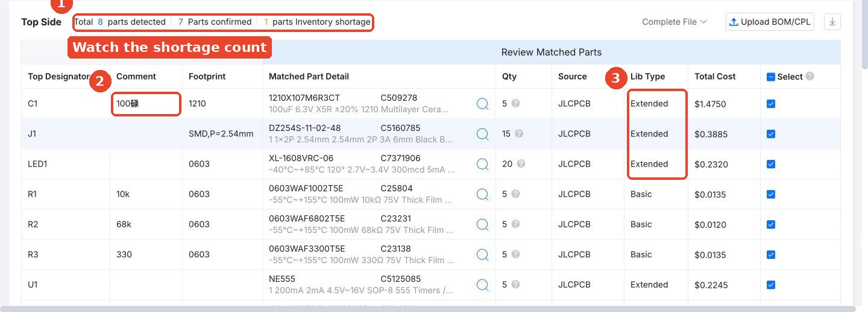Click help icon beside C1 quantity 5
Image resolution: width=868 pixels, height=312 pixels.
click(515, 104)
